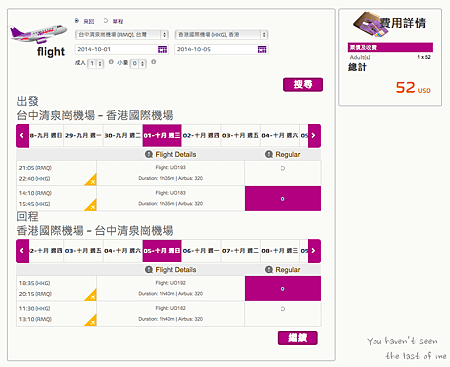Select return date tab 06-十月

click(201, 251)
